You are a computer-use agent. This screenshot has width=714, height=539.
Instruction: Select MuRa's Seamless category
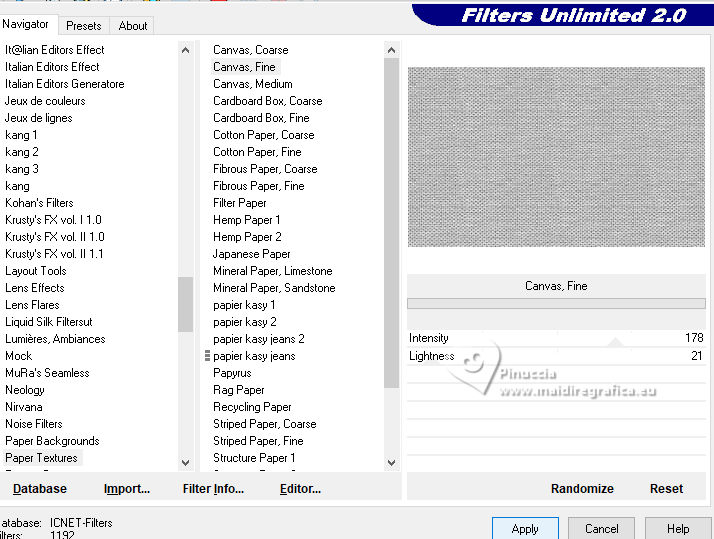47,373
